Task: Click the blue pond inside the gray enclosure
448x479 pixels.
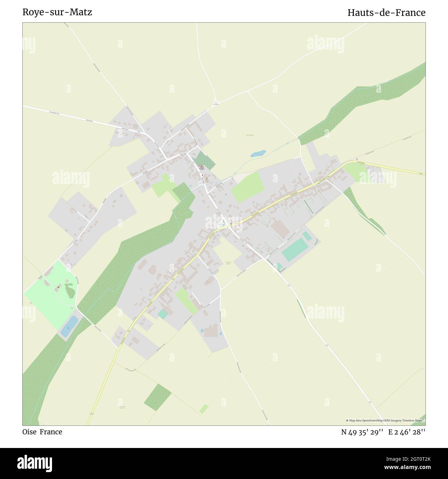Action: (69, 326)
